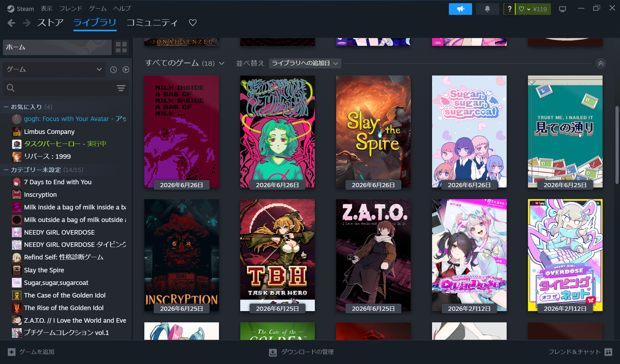Switch library to grid collections view
Image resolution: width=620 pixels, height=364 pixels.
(121, 47)
